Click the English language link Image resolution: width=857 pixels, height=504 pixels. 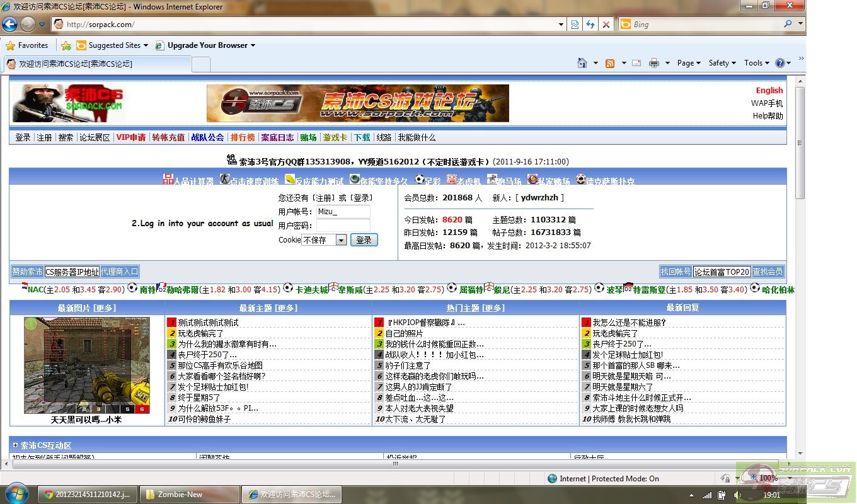(x=769, y=91)
